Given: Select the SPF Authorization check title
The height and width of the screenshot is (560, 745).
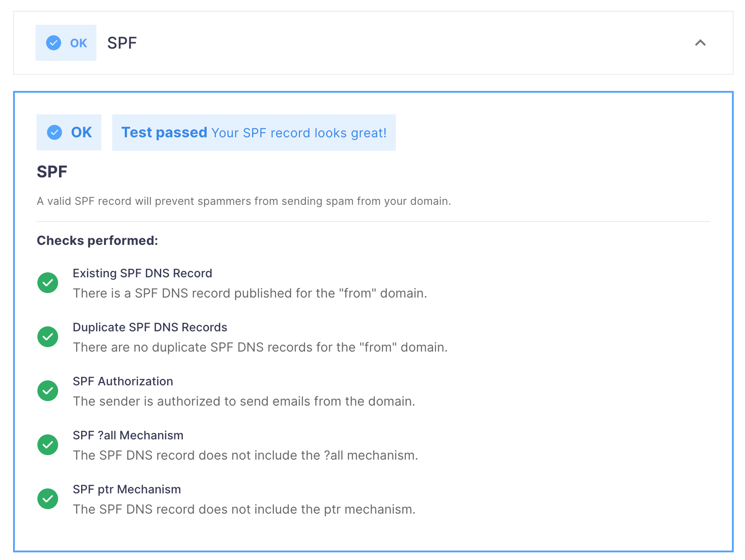Looking at the screenshot, I should [x=123, y=381].
